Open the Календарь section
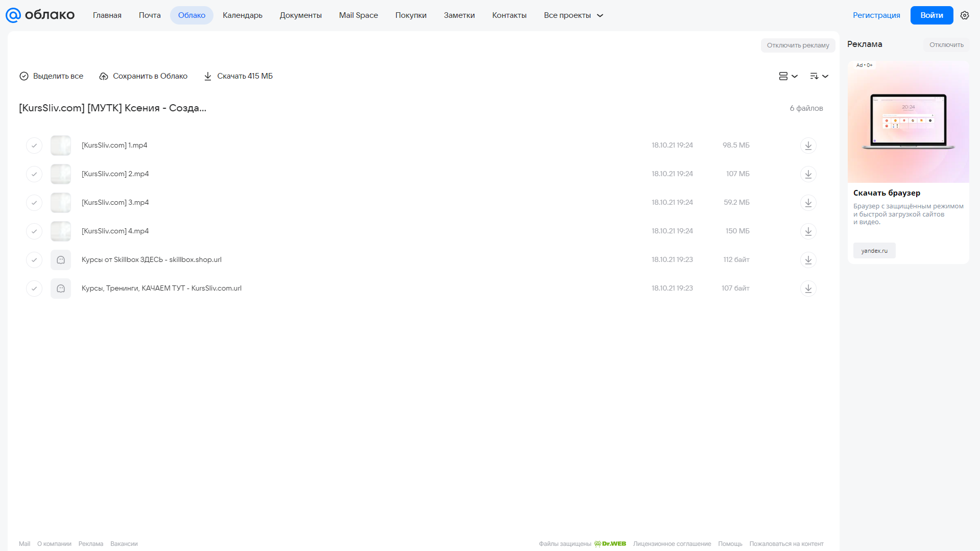Viewport: 980px width, 551px height. tap(243, 15)
